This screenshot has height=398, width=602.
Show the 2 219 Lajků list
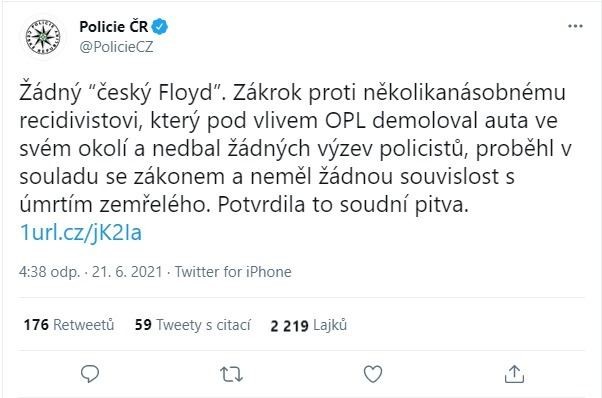(309, 325)
